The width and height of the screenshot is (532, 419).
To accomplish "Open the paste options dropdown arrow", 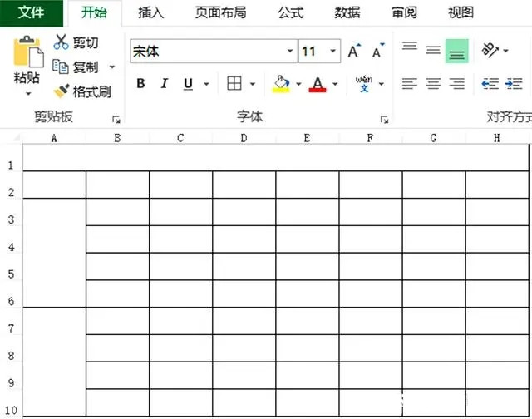I will (x=28, y=94).
